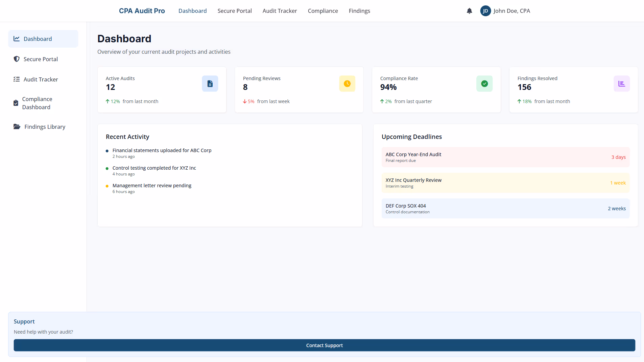Click the '2 weeks' deadline label
The height and width of the screenshot is (362, 644).
click(x=617, y=209)
